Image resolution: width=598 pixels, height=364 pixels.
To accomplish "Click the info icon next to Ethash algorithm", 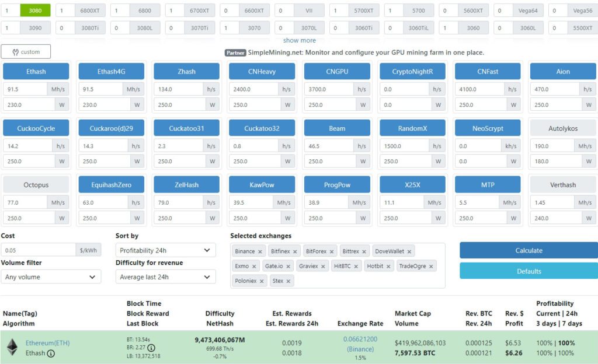I will point(51,353).
